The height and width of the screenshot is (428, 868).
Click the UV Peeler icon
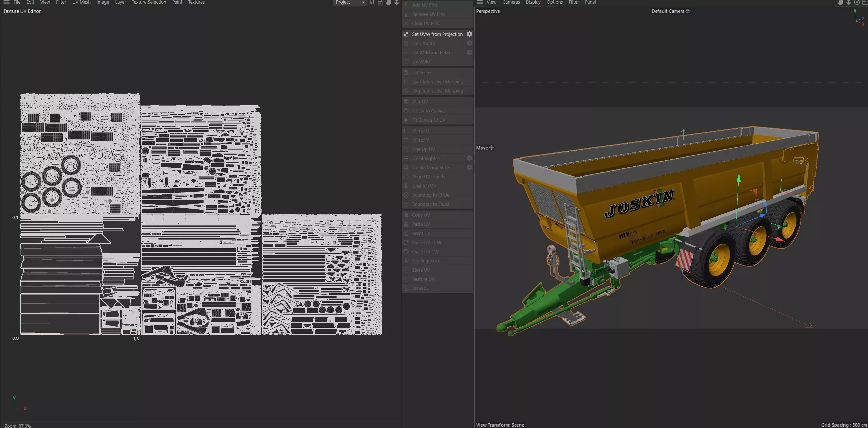click(x=406, y=72)
